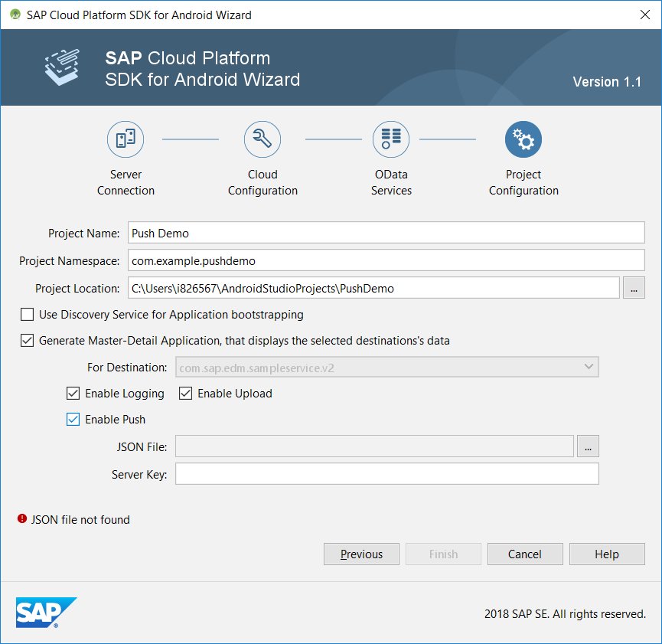
Task: Cancel the wizard setup
Action: tap(525, 554)
